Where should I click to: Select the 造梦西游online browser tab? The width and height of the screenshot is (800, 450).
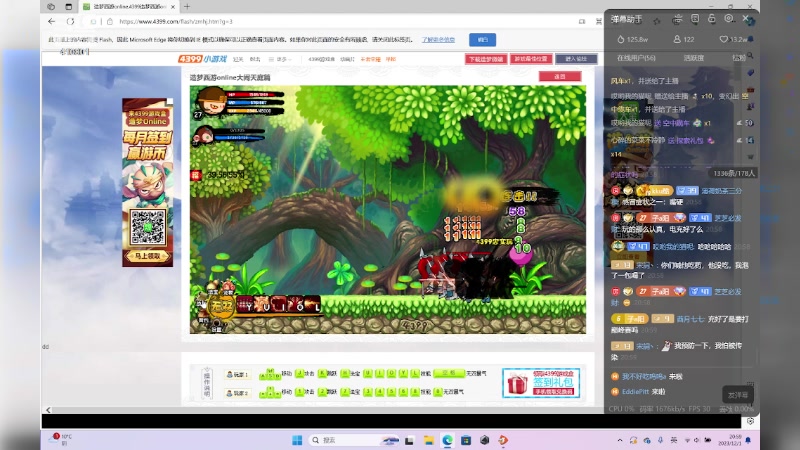pos(129,7)
